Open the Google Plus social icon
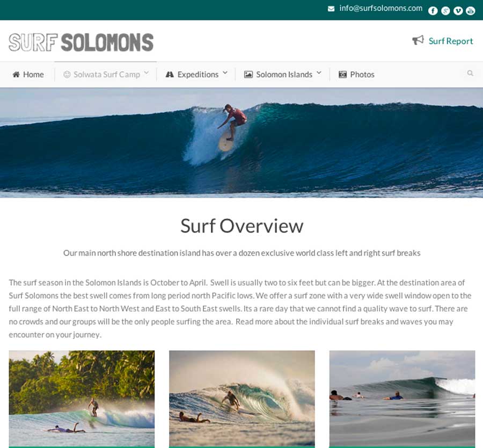 pos(445,11)
